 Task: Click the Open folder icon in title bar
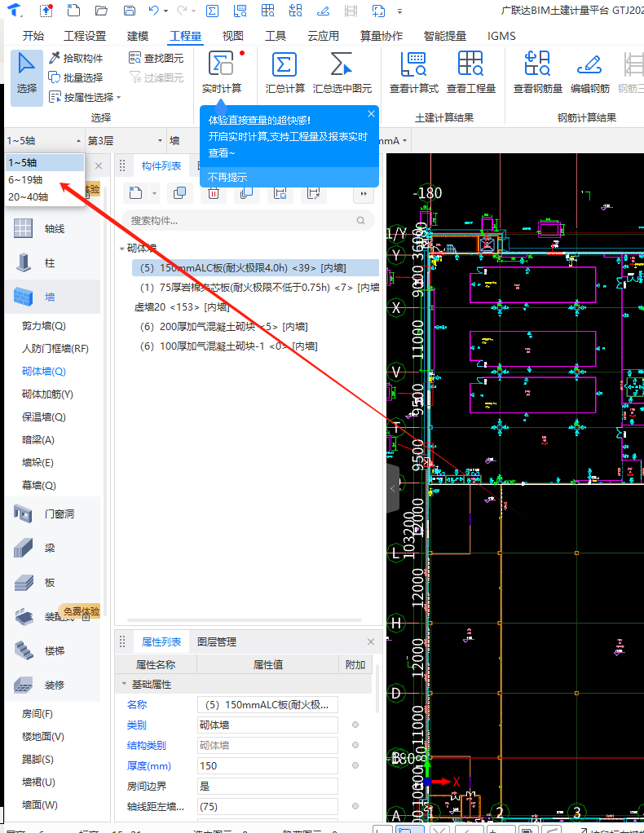(101, 10)
